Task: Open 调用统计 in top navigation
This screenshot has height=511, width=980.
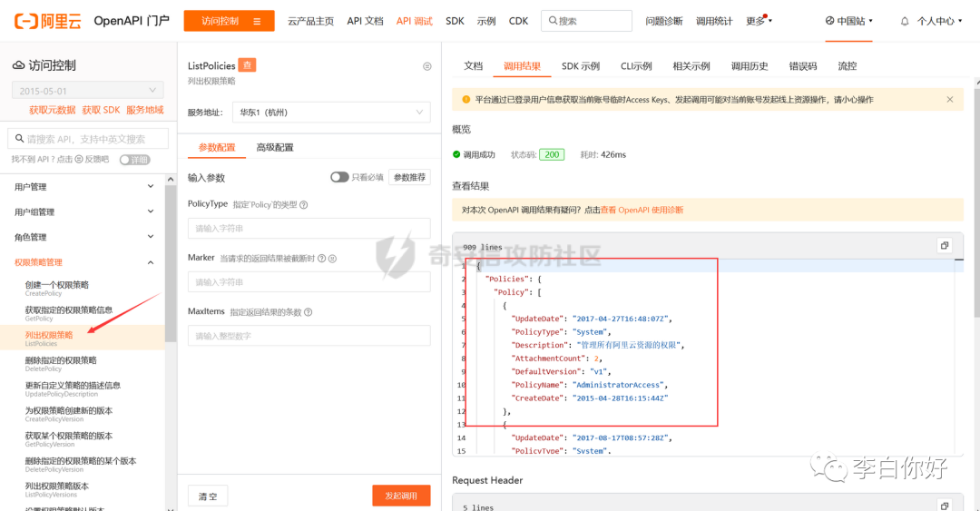Action: pos(714,21)
